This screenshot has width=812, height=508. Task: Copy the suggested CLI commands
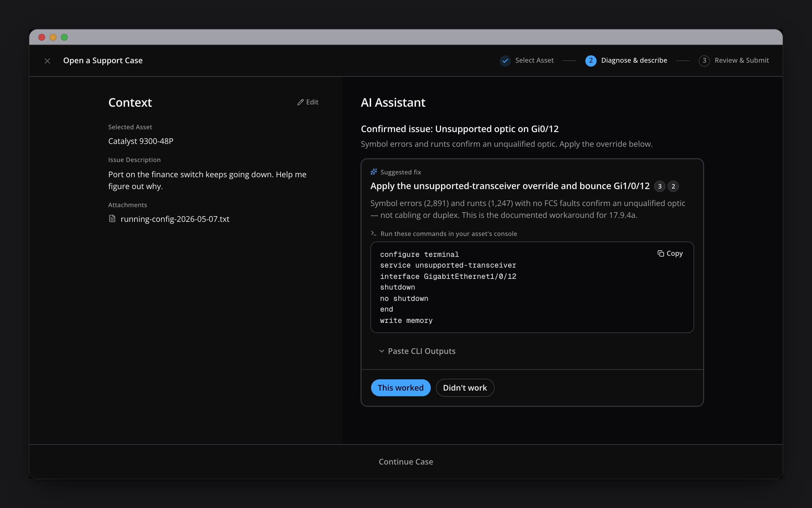(670, 253)
